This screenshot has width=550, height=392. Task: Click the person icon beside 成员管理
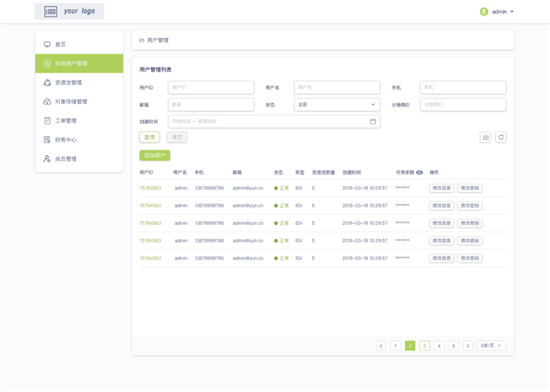pyautogui.click(x=47, y=158)
